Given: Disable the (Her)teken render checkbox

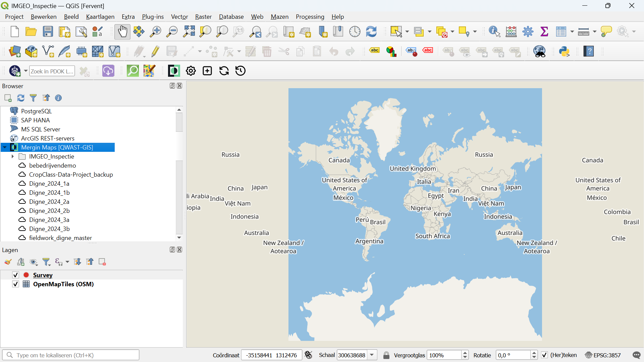Looking at the screenshot, I should [544, 355].
